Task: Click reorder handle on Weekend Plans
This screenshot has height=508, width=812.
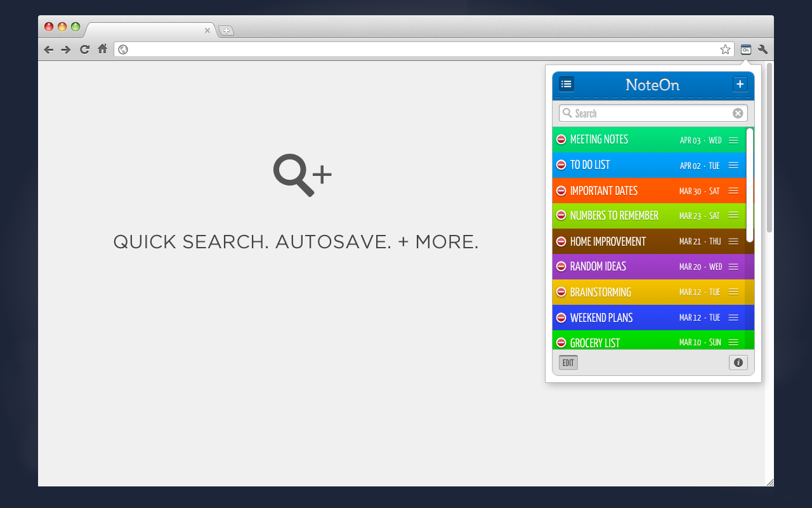Action: 733,317
